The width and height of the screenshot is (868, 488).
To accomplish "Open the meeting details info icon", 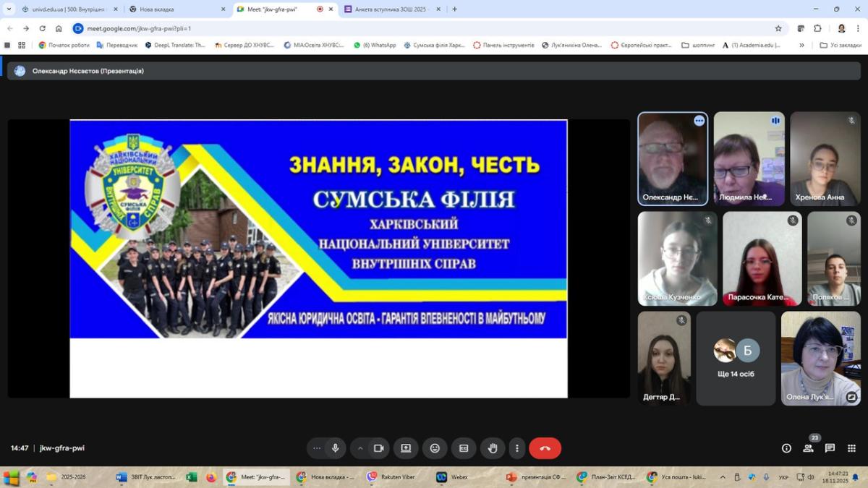I will pyautogui.click(x=786, y=448).
